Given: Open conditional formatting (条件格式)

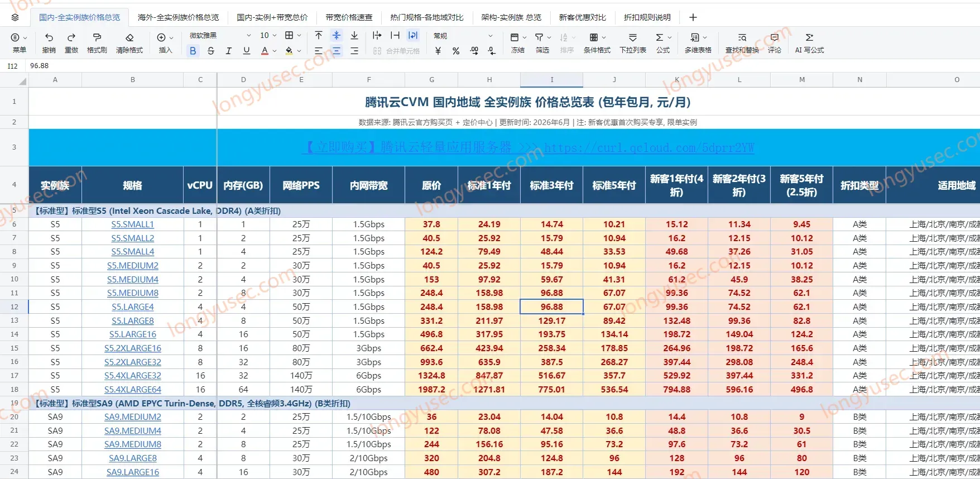Looking at the screenshot, I should coord(597,42).
